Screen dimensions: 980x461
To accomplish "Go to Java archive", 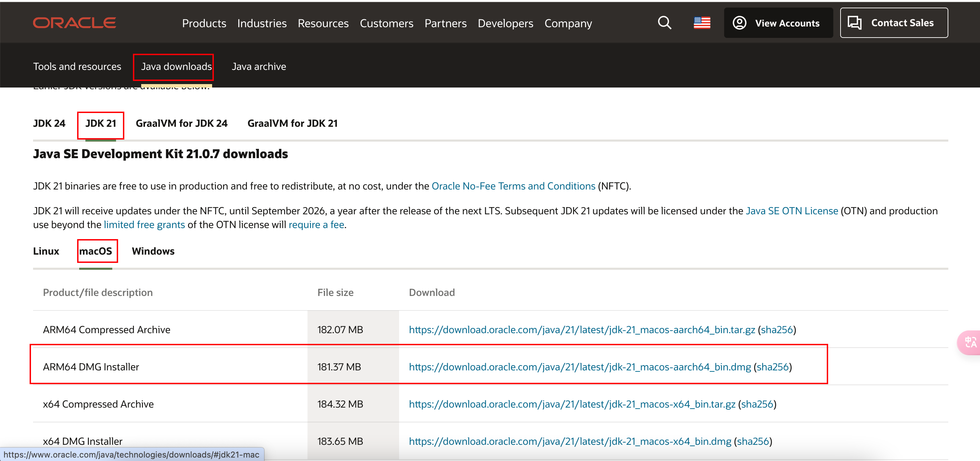I will coord(259,66).
